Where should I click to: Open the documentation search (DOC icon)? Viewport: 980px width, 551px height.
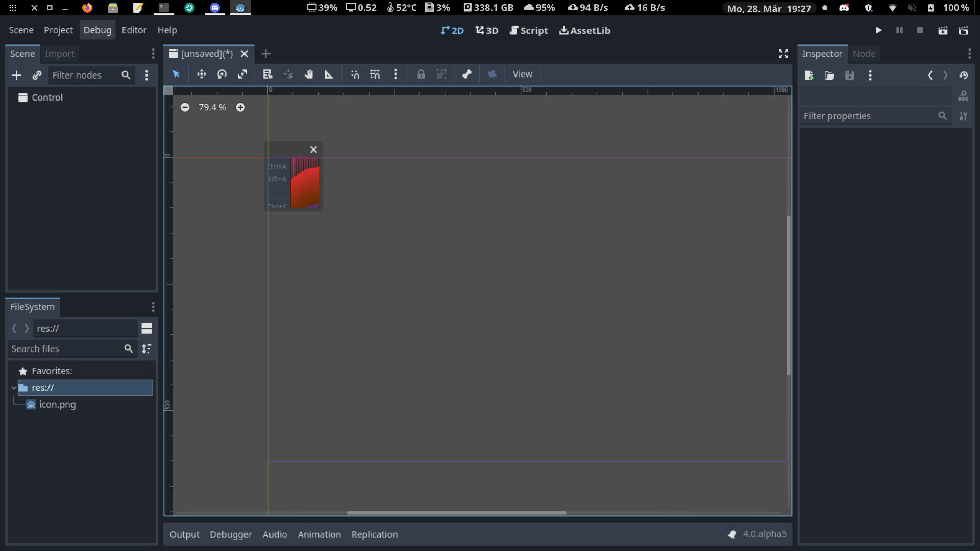(x=963, y=96)
